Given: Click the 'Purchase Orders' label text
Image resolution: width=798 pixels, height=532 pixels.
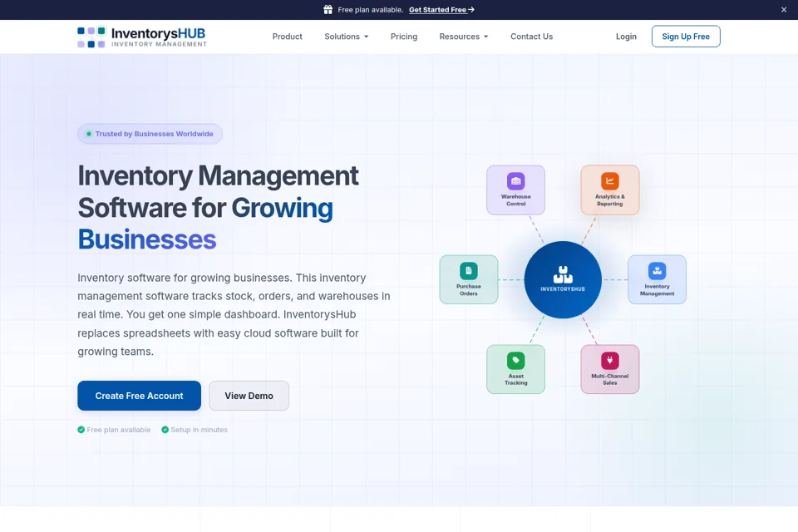Looking at the screenshot, I should point(469,289).
